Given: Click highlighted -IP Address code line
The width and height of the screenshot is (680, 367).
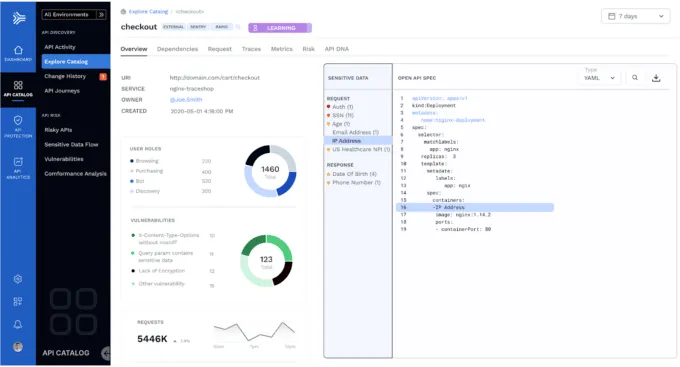Looking at the screenshot, I should tap(475, 207).
